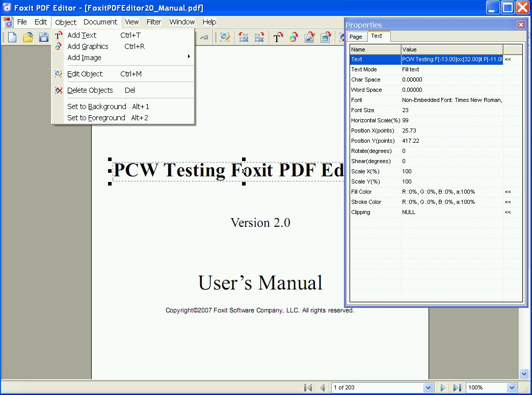The image size is (532, 395).
Task: Open the Document menu
Action: 100,22
